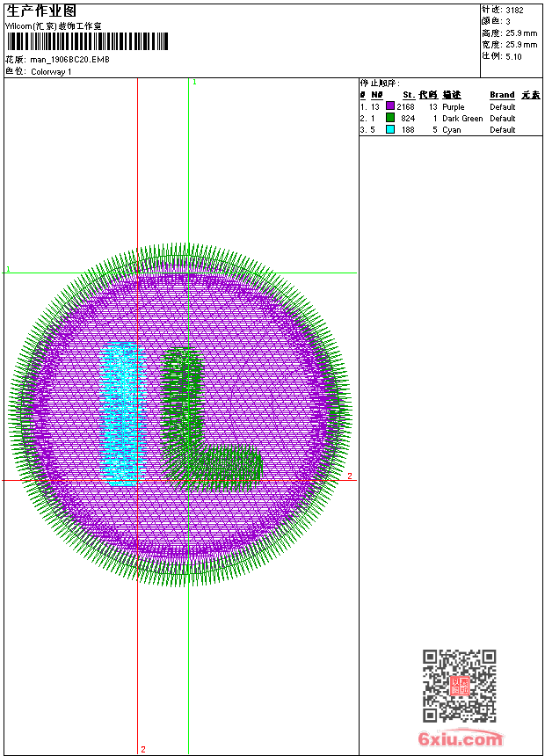Click the dark green color swatch
This screenshot has width=545, height=756.
[x=390, y=118]
